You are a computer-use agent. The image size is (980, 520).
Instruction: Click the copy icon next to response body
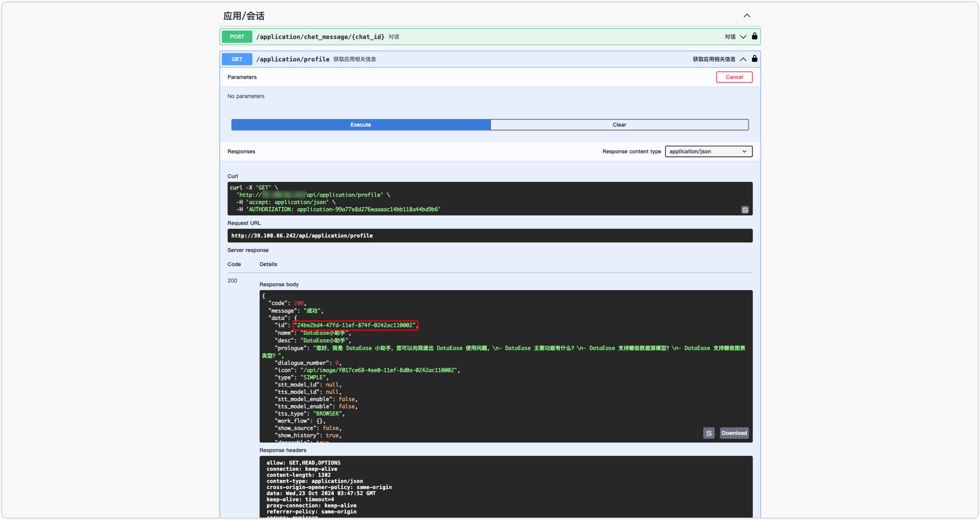[709, 432]
